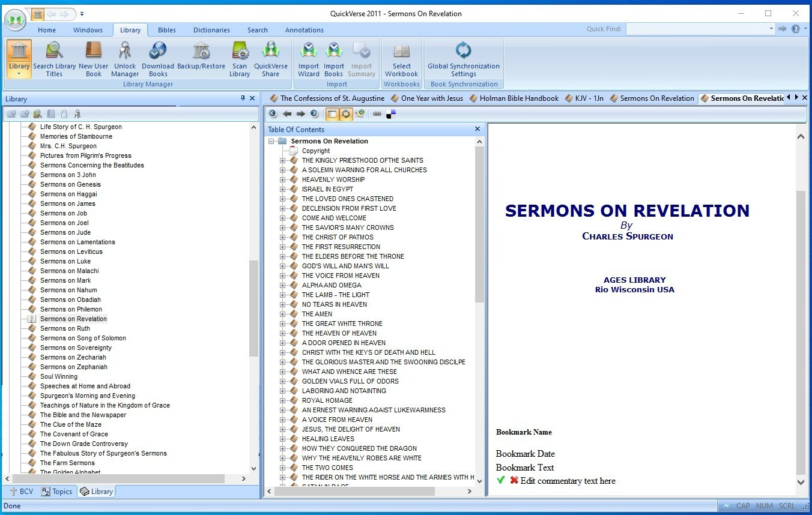Open the Copyright entry in Table of Contents
The width and height of the screenshot is (812, 515).
click(x=316, y=151)
